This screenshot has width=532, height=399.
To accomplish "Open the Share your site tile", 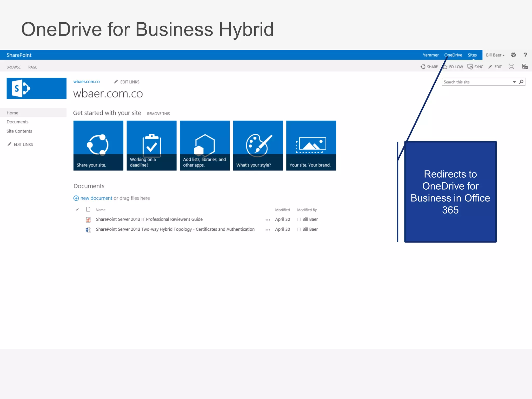I will (98, 145).
